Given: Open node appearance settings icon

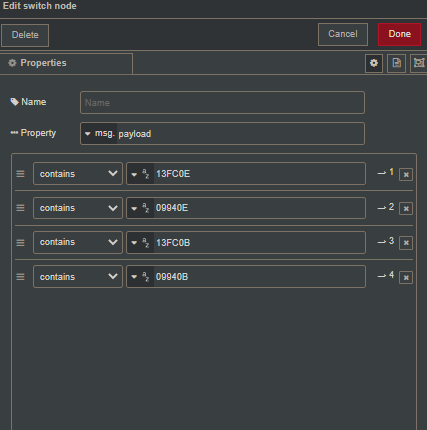Looking at the screenshot, I should pyautogui.click(x=419, y=63).
